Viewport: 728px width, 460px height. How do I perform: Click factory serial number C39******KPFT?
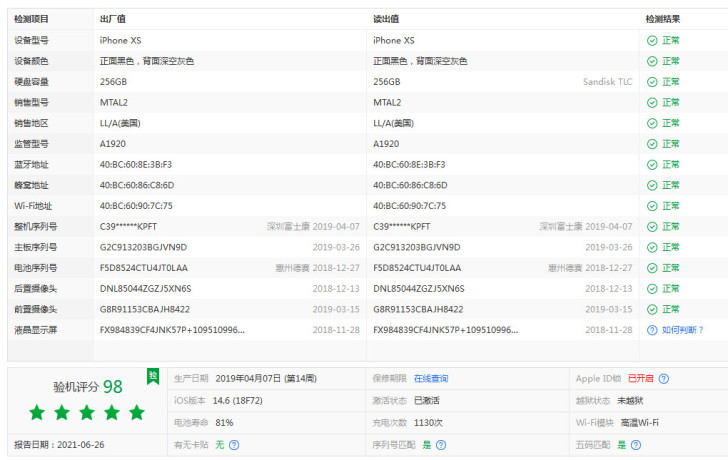coord(128,227)
